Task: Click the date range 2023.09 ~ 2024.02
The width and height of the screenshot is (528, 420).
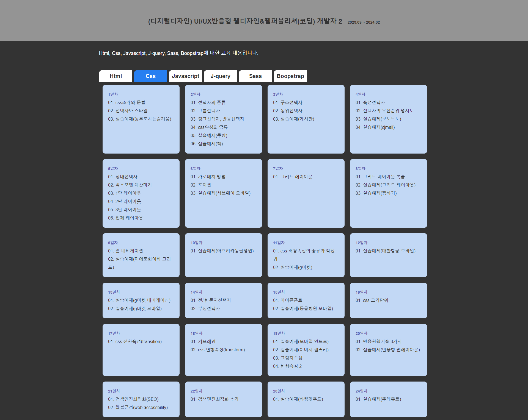Action: click(364, 22)
